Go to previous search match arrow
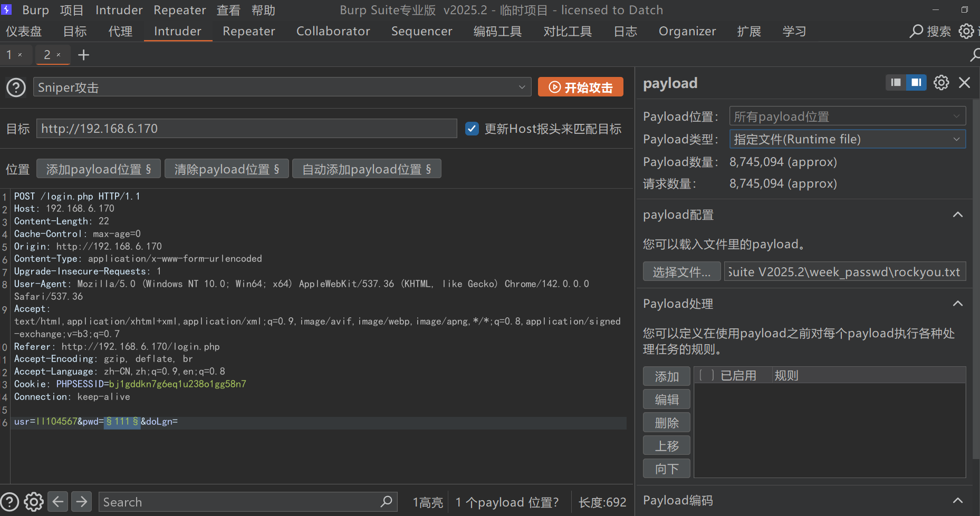The image size is (980, 516). (x=58, y=502)
